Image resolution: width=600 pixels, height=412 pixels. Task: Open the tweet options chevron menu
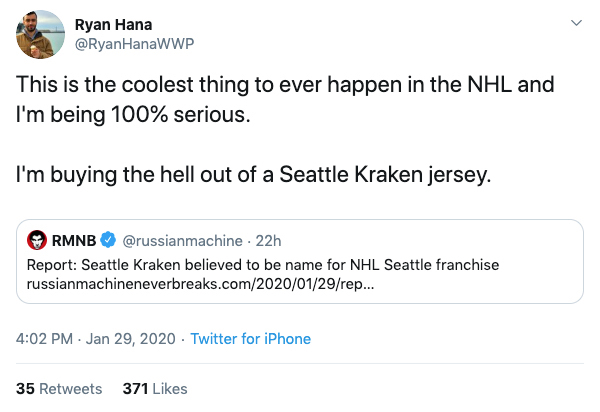click(x=576, y=22)
